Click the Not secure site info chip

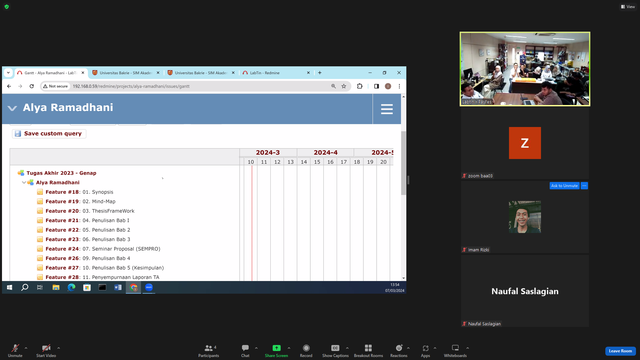point(56,86)
